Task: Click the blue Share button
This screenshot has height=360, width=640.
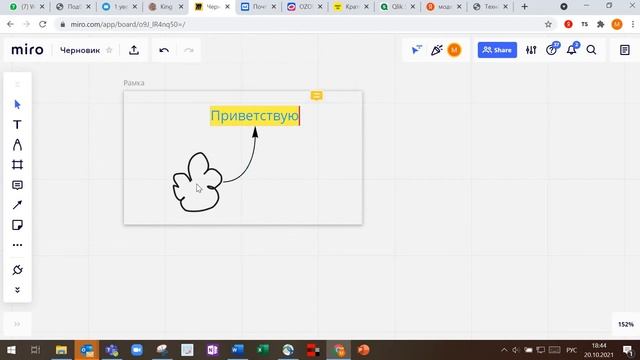Action: (x=497, y=50)
